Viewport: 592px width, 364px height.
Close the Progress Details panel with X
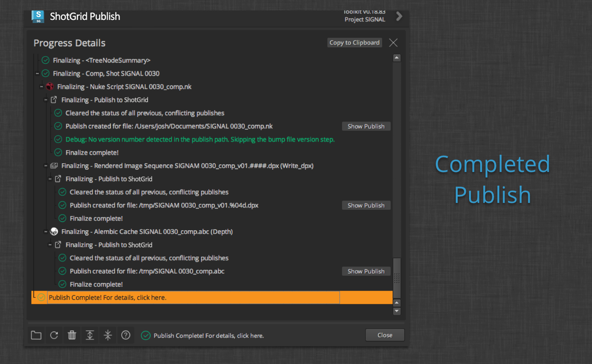pyautogui.click(x=393, y=43)
